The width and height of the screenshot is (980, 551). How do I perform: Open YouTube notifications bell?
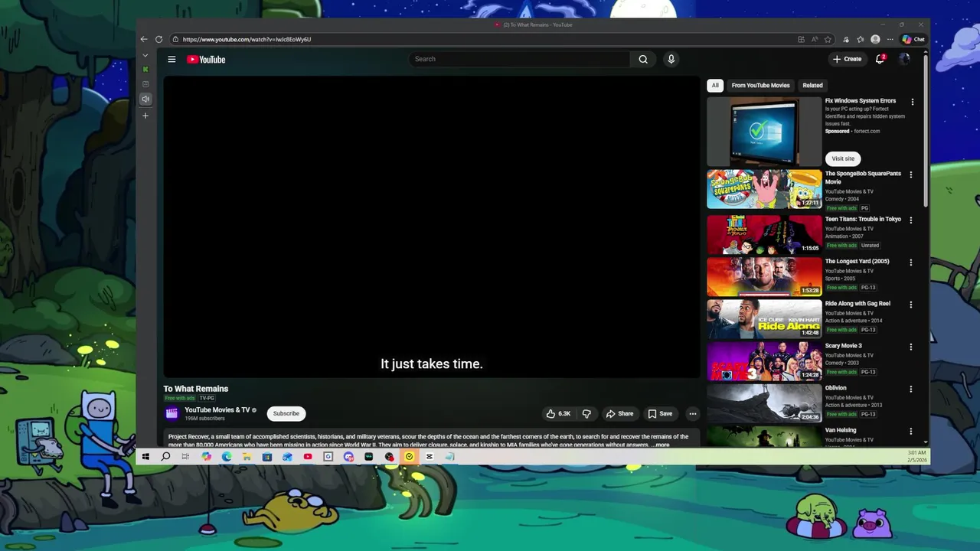pyautogui.click(x=880, y=59)
